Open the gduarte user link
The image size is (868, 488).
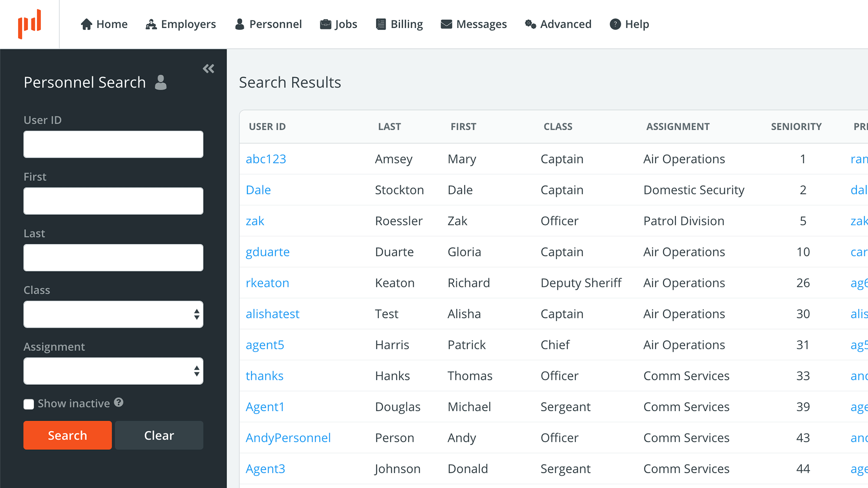[x=267, y=252]
